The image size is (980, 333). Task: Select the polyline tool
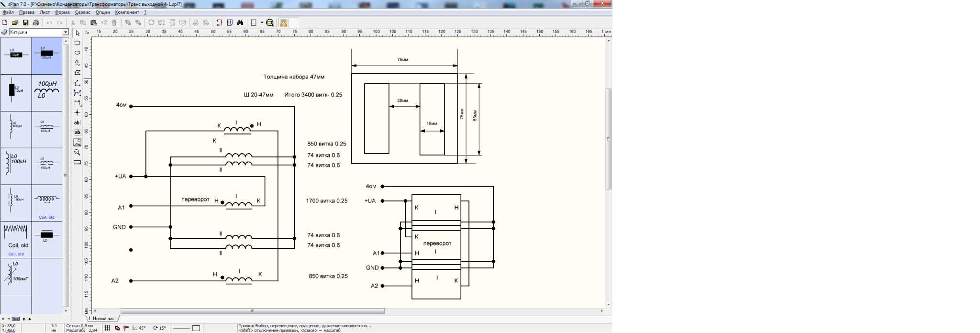tap(78, 83)
